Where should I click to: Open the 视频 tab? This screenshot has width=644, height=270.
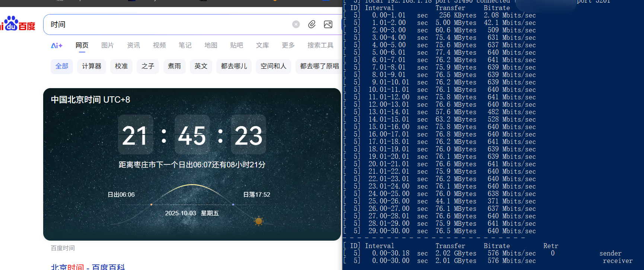pyautogui.click(x=159, y=45)
